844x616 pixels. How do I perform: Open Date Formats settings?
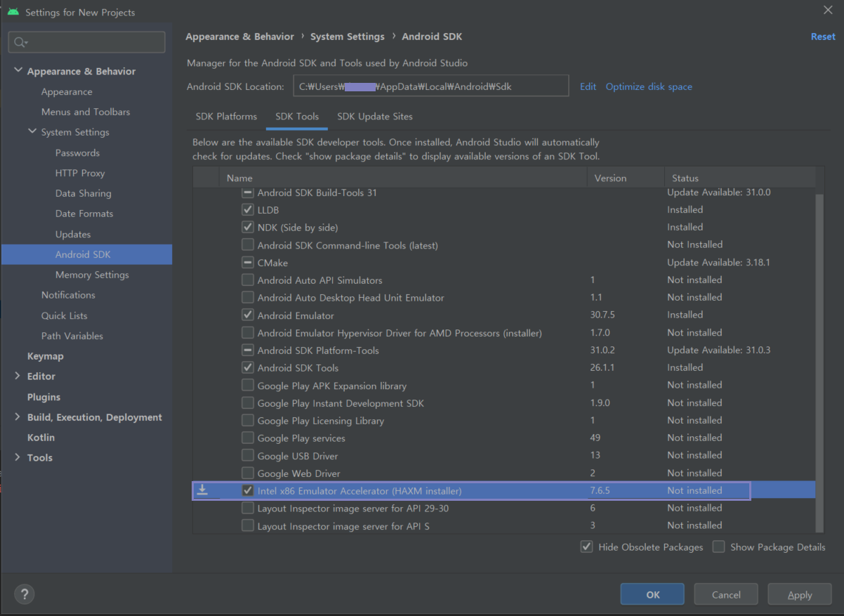pyautogui.click(x=84, y=214)
